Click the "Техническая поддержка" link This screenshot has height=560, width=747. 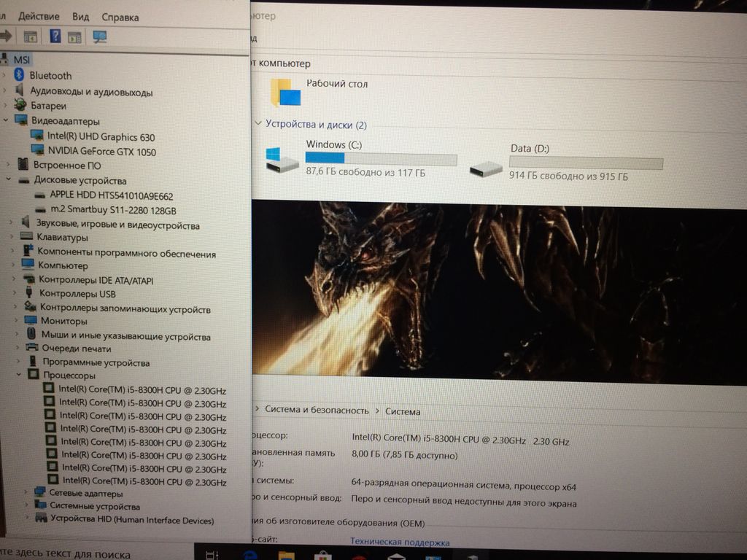pyautogui.click(x=400, y=542)
